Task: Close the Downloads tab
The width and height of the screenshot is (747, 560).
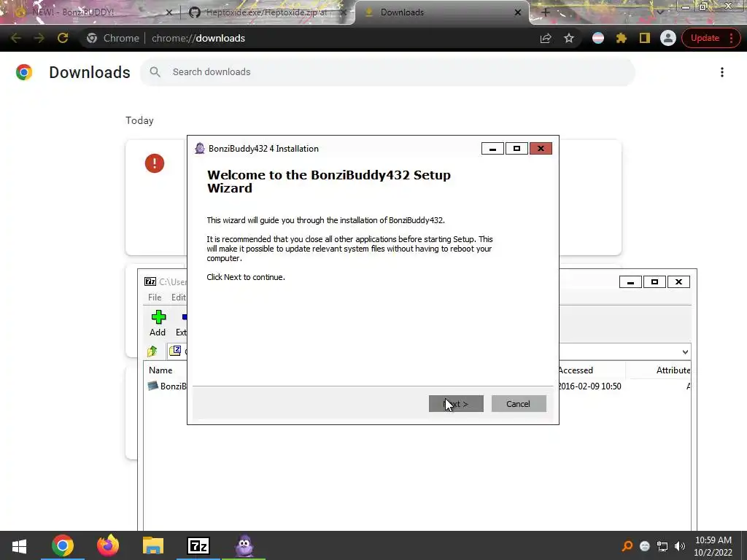Action: 518,12
